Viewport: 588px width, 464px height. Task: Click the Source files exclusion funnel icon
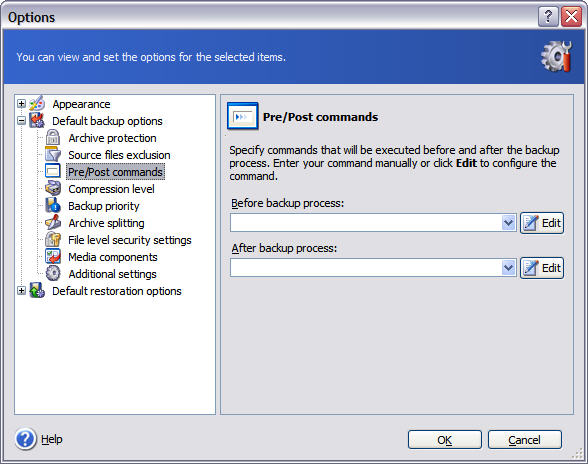click(x=52, y=155)
